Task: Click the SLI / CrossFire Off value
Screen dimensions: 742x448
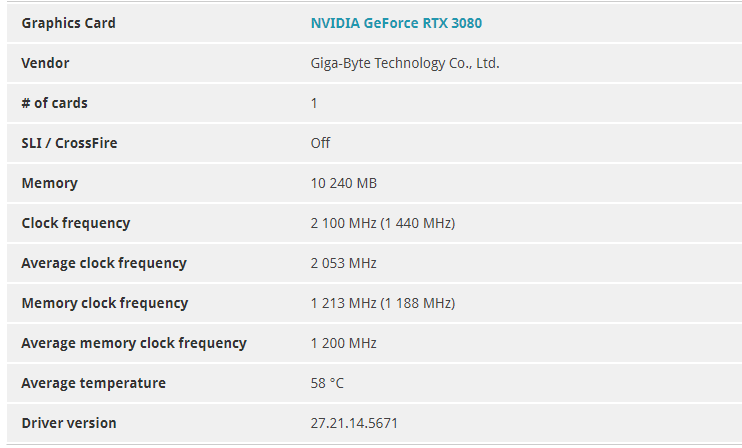Action: (320, 143)
